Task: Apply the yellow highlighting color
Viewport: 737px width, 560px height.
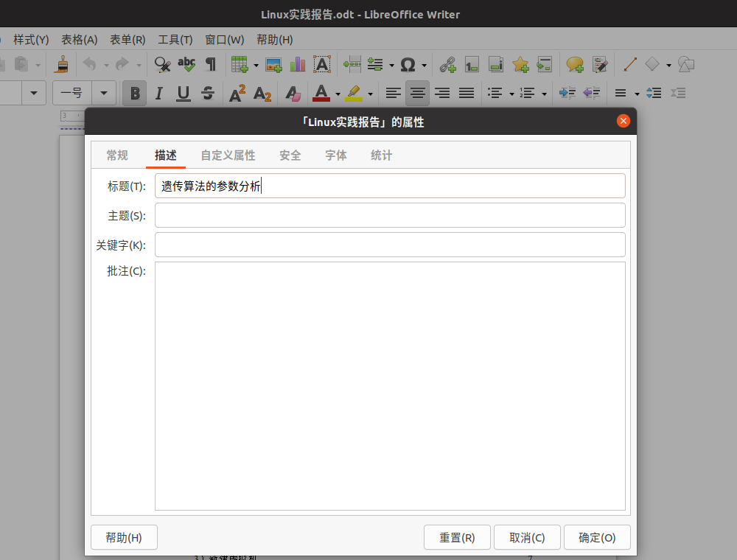Action: [x=354, y=94]
